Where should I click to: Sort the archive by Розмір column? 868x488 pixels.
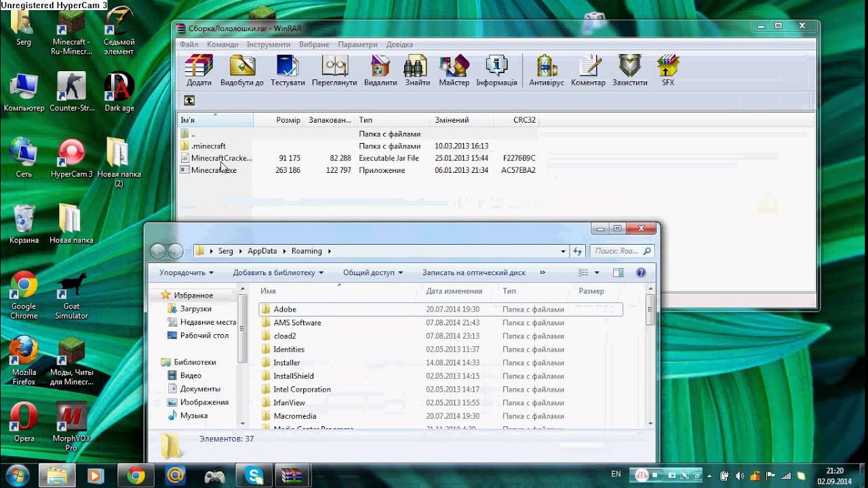[288, 120]
